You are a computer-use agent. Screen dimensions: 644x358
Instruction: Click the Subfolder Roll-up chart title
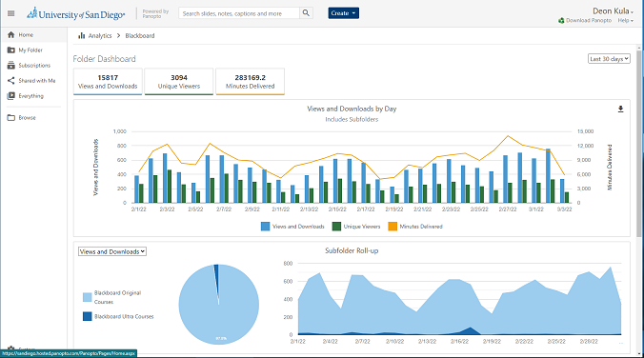click(352, 250)
